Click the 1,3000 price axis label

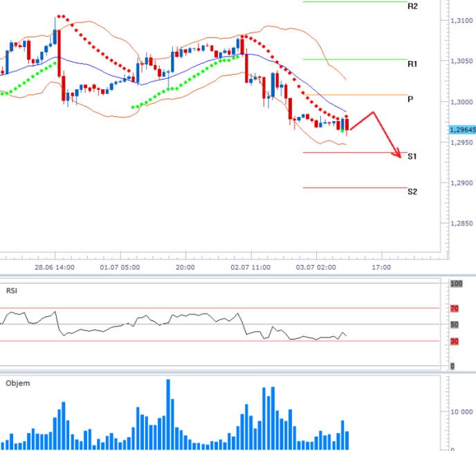(x=461, y=102)
